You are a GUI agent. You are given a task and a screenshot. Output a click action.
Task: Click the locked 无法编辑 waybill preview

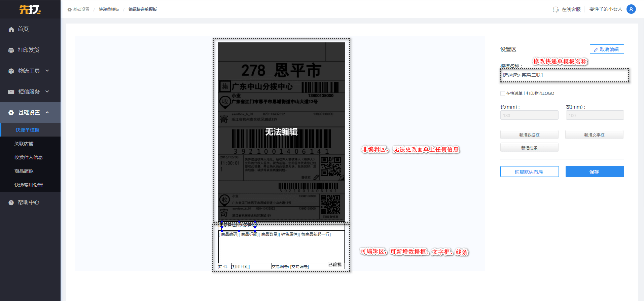point(281,131)
